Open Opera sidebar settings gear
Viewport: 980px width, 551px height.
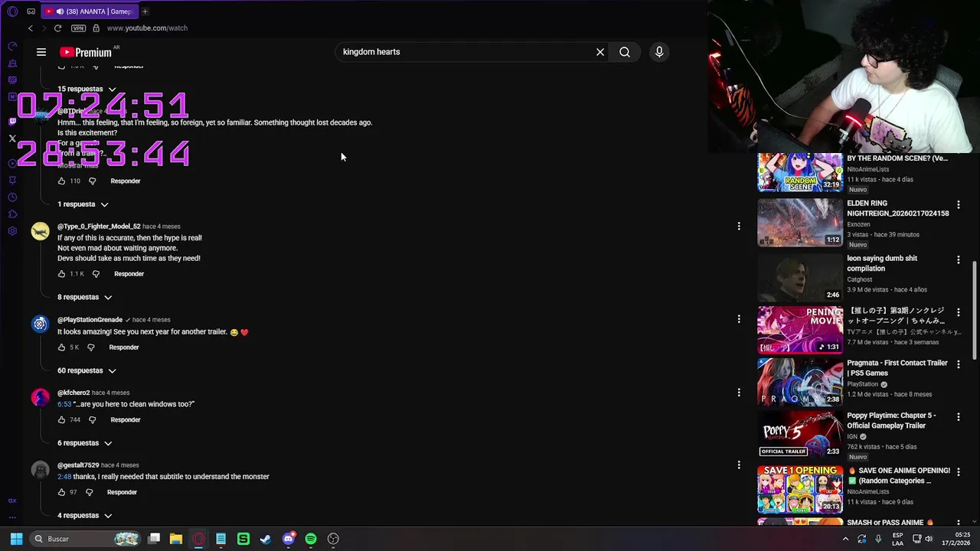[12, 231]
